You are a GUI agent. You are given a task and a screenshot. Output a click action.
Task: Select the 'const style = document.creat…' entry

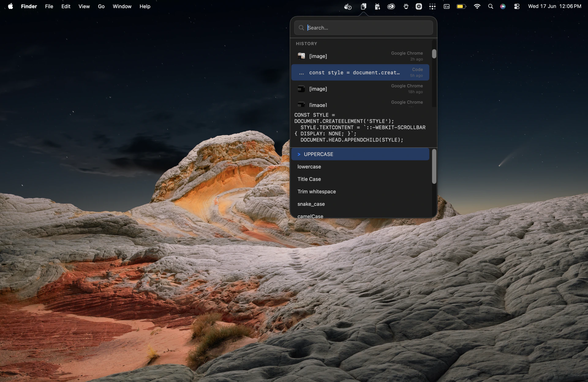(x=360, y=73)
